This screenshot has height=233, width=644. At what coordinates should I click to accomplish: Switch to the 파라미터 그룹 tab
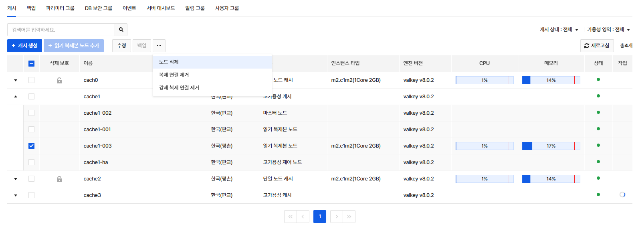[x=60, y=8]
